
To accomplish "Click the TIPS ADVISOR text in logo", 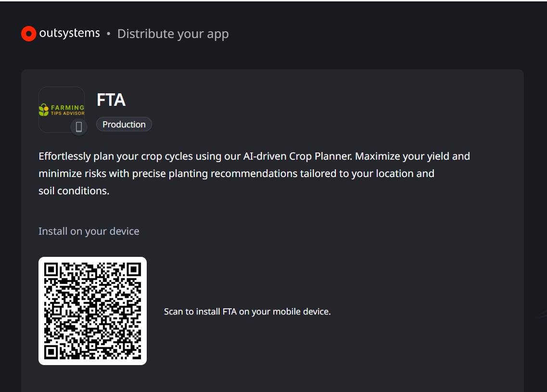I will click(x=68, y=114).
